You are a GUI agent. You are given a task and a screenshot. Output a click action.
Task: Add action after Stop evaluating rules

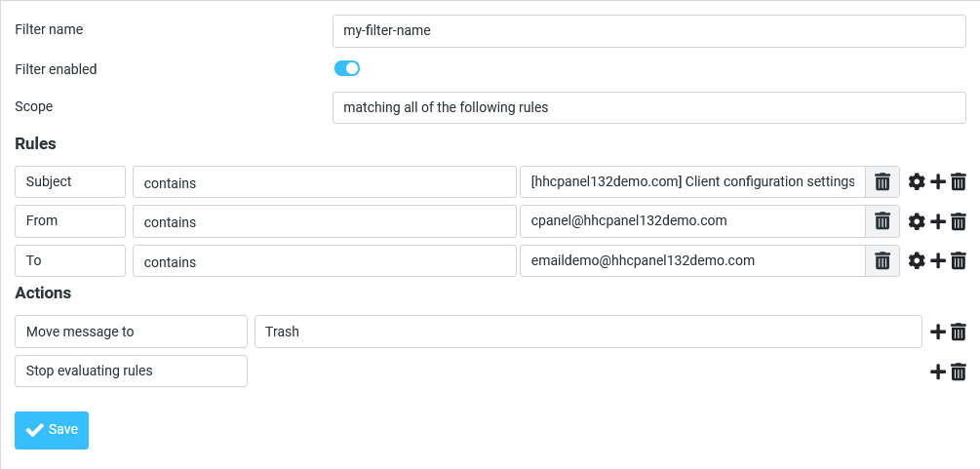[938, 371]
